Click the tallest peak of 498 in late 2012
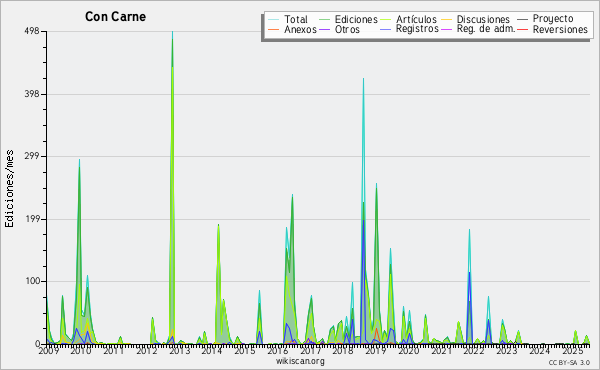The image size is (600, 370). 173,32
